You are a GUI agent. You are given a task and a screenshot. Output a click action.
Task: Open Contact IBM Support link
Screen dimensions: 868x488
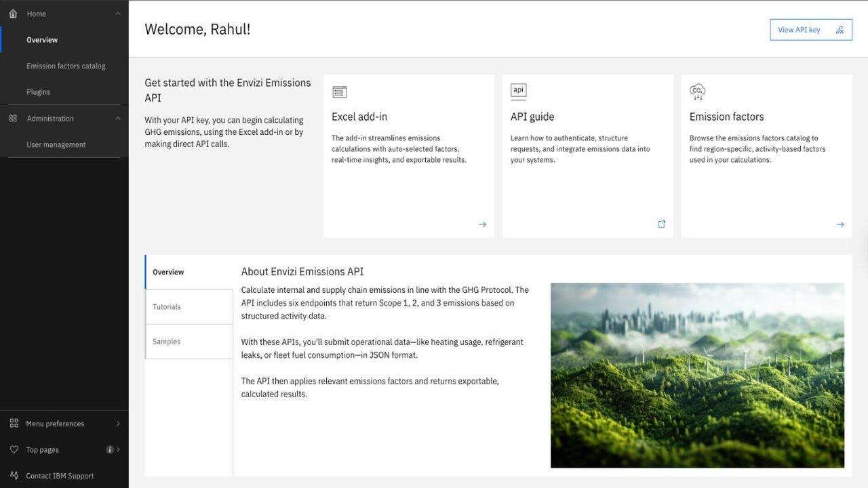point(60,476)
